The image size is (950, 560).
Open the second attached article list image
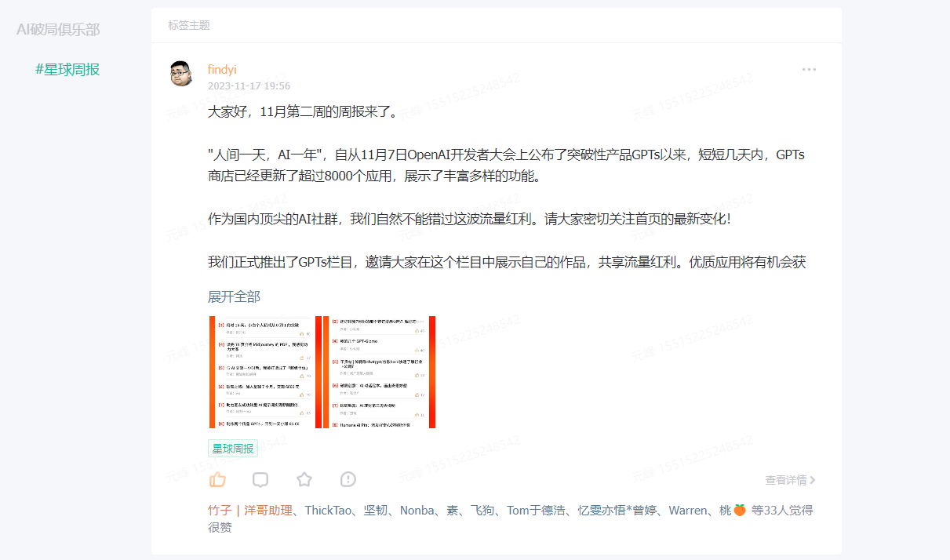pyautogui.click(x=380, y=372)
